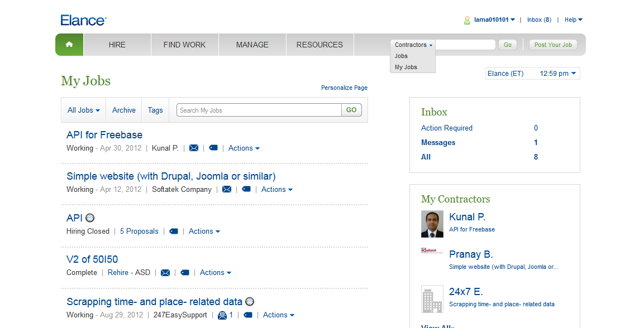Click the green home icon
The height and width of the screenshot is (328, 644).
tap(69, 45)
